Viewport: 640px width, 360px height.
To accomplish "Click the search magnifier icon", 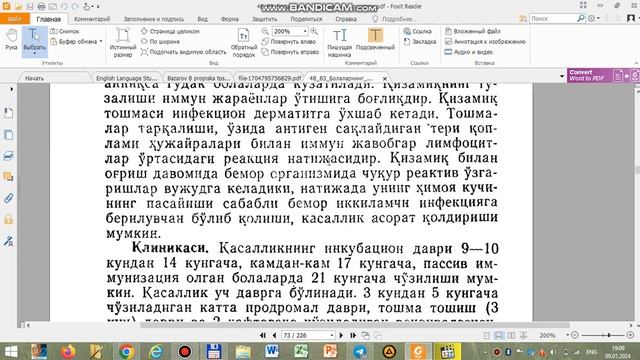I will tap(581, 18).
